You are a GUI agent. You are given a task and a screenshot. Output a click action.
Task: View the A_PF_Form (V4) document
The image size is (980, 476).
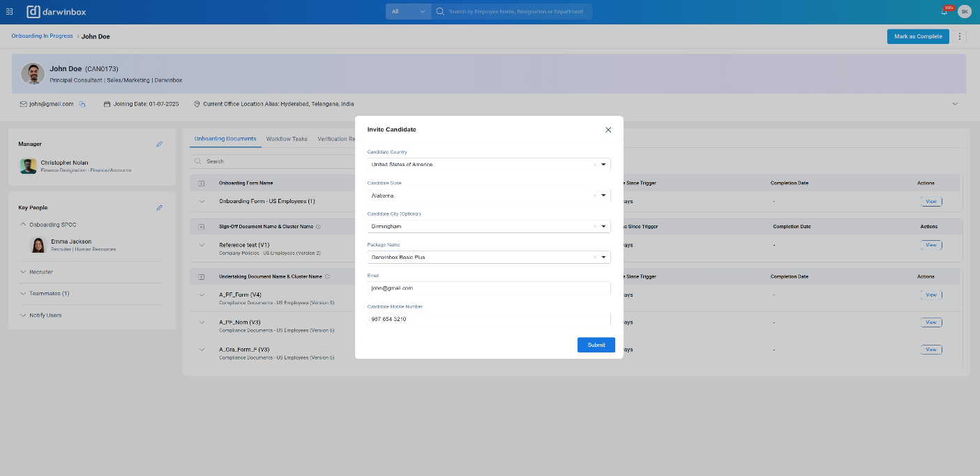click(931, 295)
